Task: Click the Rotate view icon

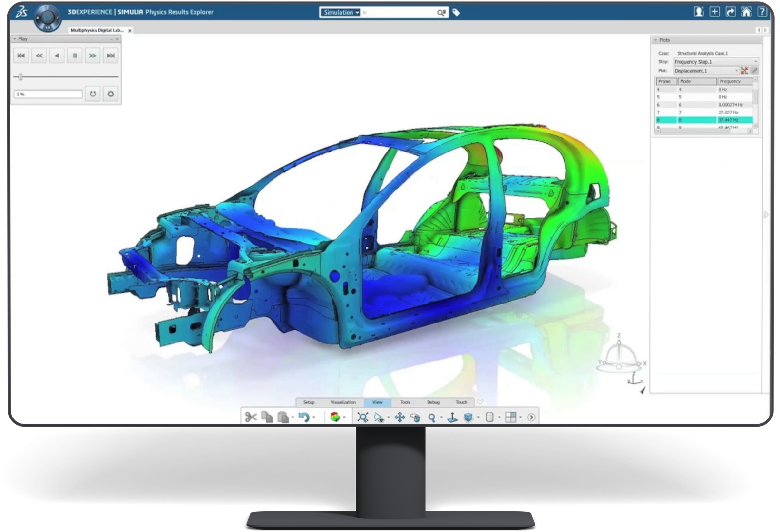Action: (x=415, y=417)
